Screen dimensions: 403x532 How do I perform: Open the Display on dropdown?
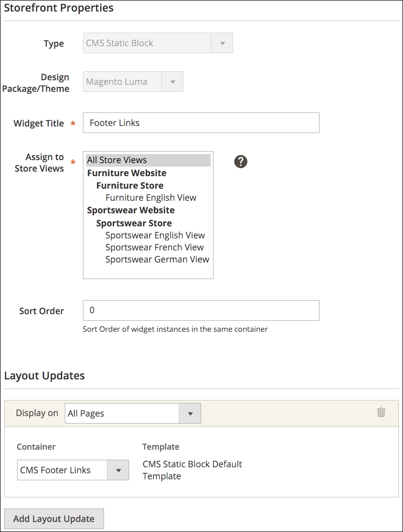tap(189, 413)
